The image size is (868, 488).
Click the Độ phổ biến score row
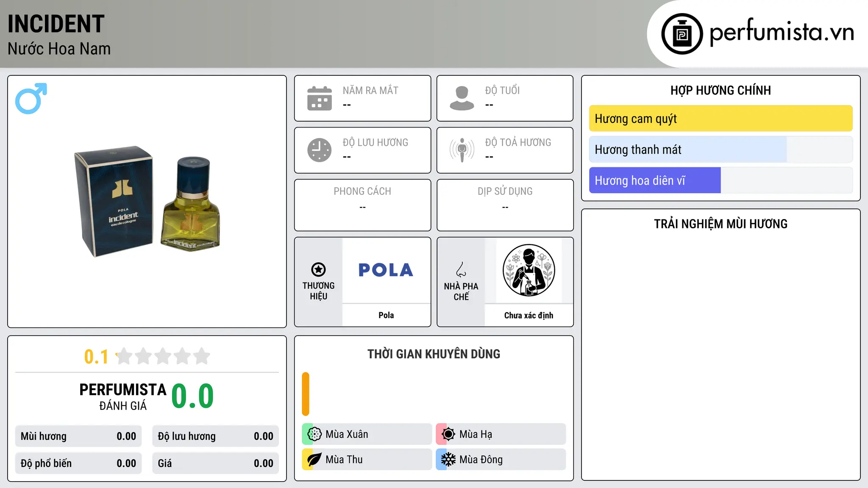click(x=78, y=463)
